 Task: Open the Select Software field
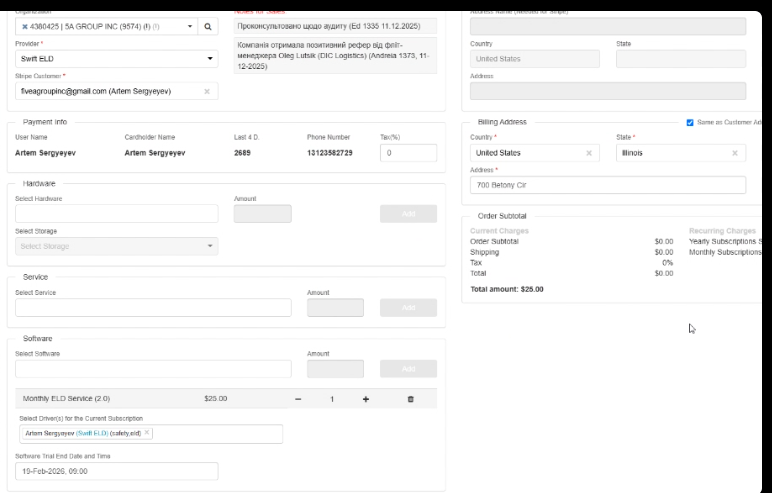coord(153,369)
